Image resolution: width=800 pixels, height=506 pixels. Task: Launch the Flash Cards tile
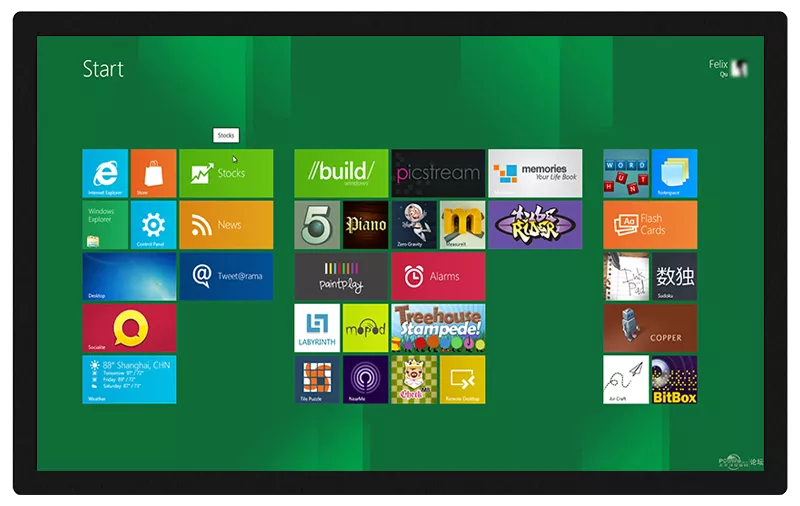pos(650,225)
